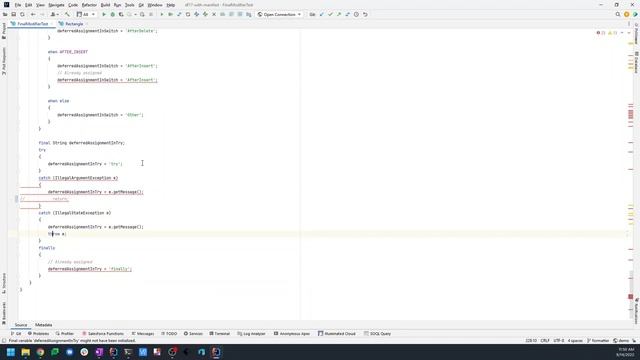The image size is (640, 360).
Task: Open the Open Connection dropdown
Action: [280, 14]
